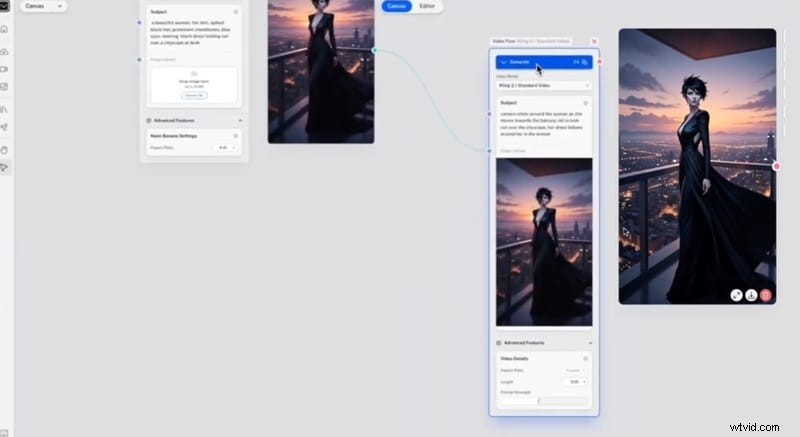The image size is (800, 437).
Task: Click the video camera icon in the sidebar
Action: click(5, 69)
